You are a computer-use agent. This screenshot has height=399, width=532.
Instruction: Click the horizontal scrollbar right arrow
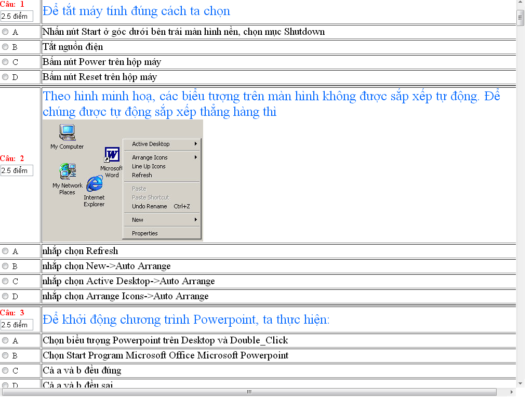511,392
